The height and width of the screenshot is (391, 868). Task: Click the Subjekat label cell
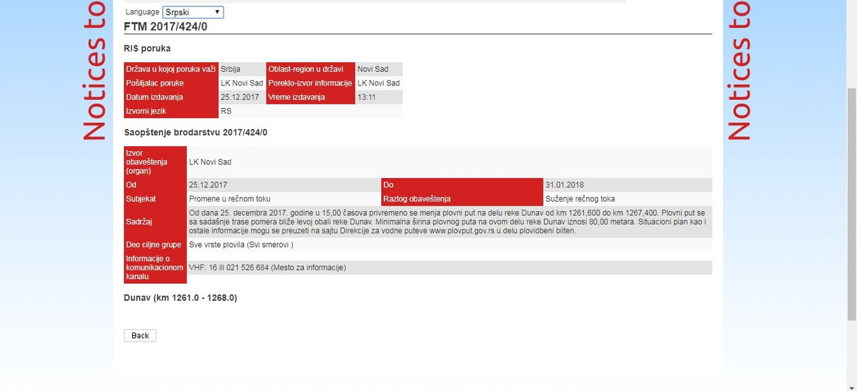(155, 199)
